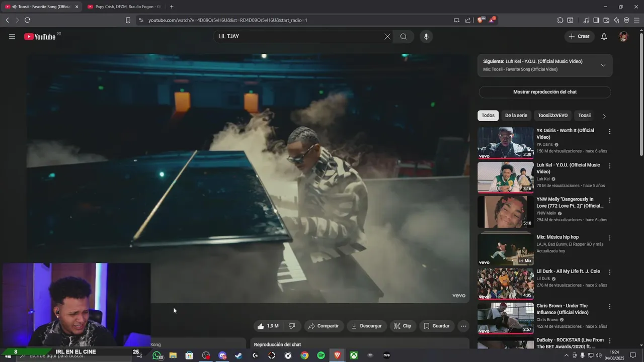Open the Crear upload menu
Viewport: 644px width, 362px height.
[579, 36]
